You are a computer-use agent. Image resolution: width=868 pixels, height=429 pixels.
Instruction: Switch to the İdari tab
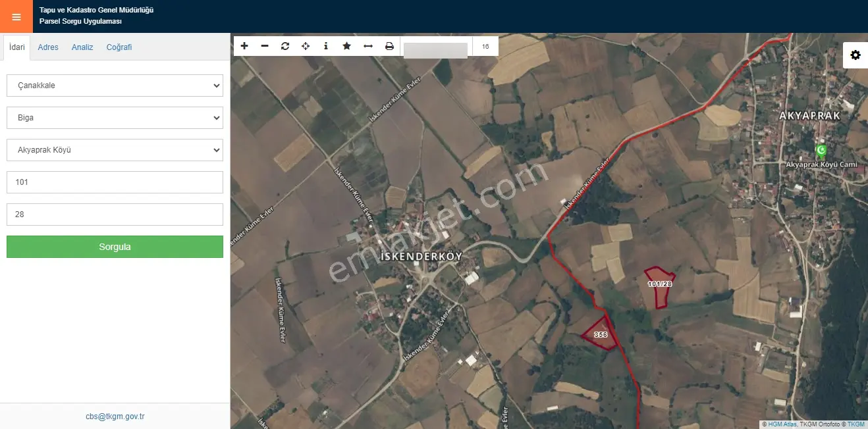coord(17,47)
